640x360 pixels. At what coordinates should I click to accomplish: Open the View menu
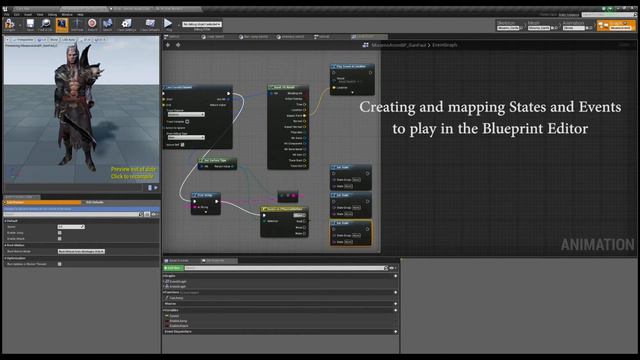(40, 14)
